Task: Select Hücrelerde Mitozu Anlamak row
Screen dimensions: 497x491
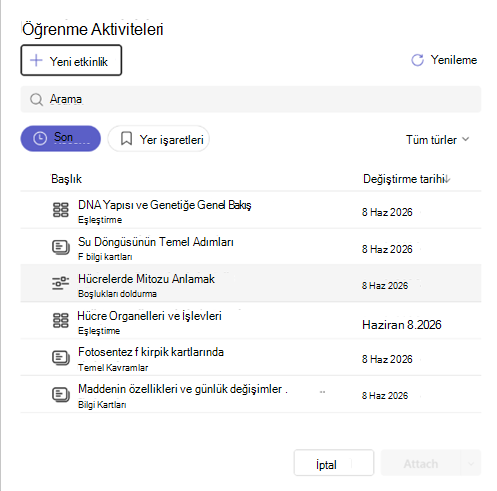Action: (x=251, y=283)
